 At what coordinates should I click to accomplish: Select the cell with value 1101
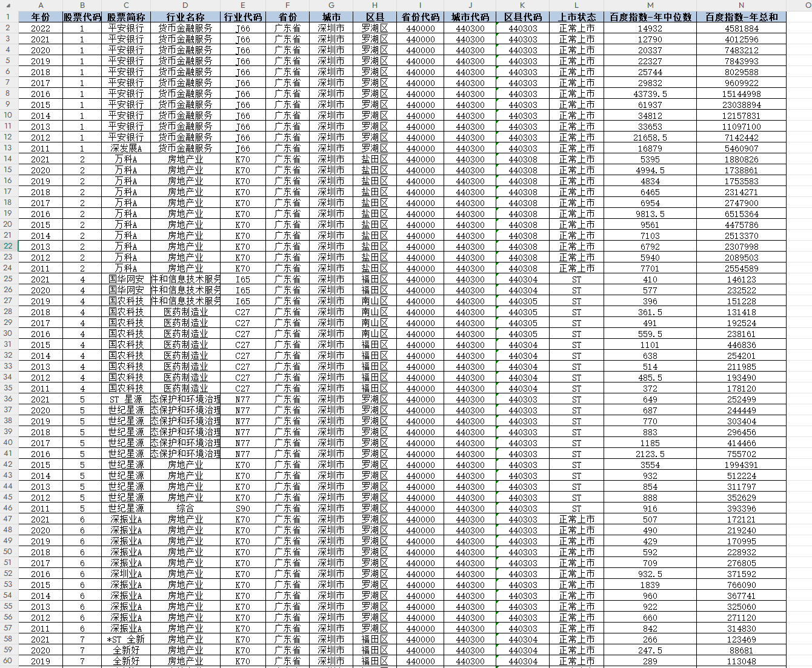click(x=650, y=345)
